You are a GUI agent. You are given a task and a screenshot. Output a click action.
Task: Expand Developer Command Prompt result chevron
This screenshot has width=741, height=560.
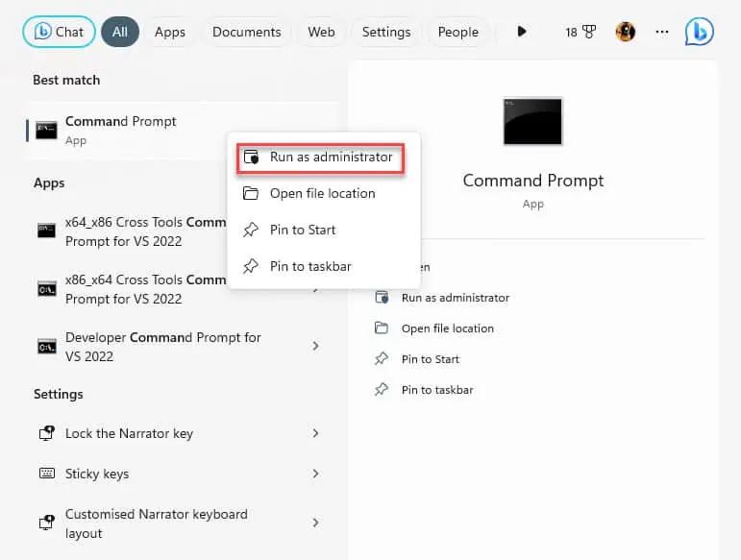pyautogui.click(x=315, y=346)
